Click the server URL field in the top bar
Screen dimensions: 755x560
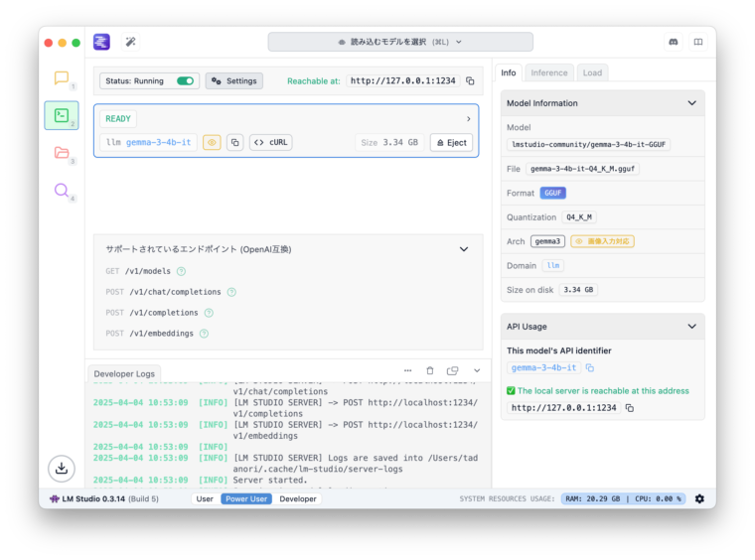(x=403, y=80)
